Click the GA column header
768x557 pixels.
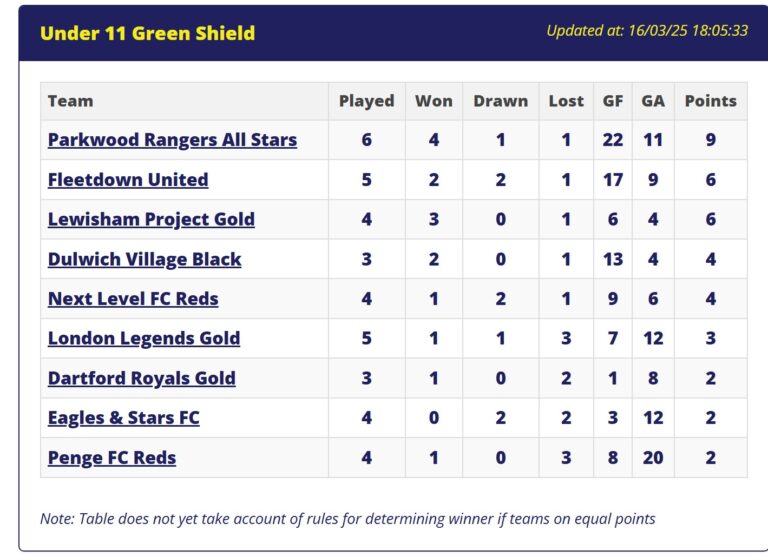click(x=653, y=101)
